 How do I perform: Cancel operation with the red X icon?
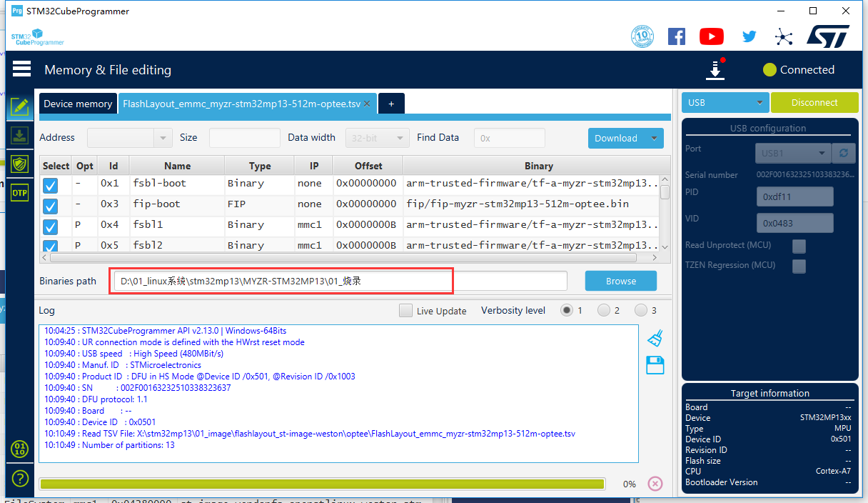655,484
